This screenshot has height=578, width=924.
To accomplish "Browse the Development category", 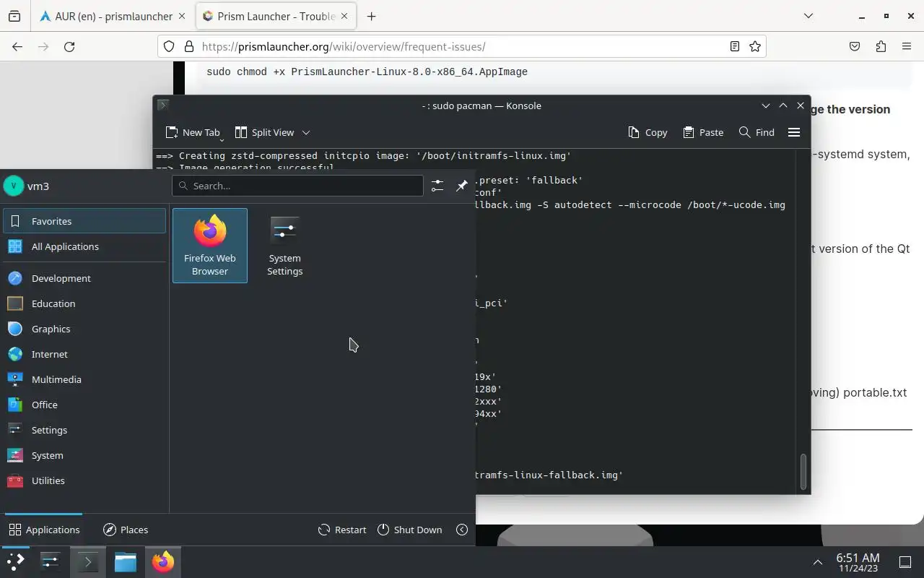I will (85, 278).
